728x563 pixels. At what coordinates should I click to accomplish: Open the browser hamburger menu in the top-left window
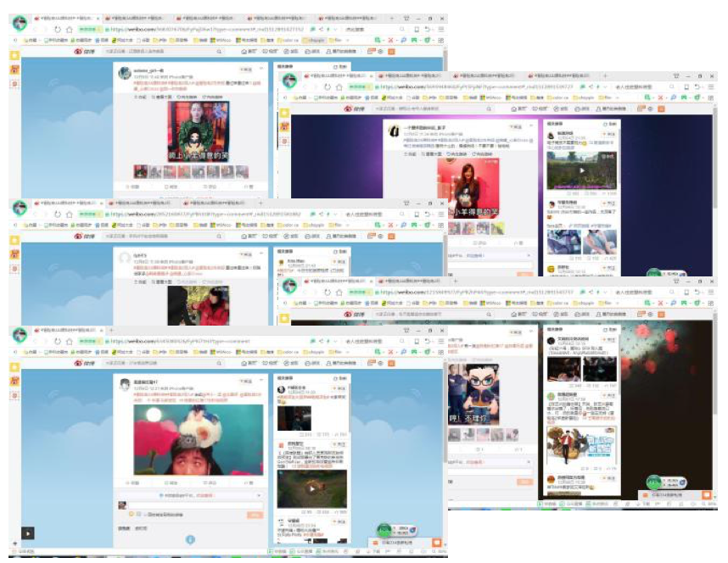coord(441,29)
